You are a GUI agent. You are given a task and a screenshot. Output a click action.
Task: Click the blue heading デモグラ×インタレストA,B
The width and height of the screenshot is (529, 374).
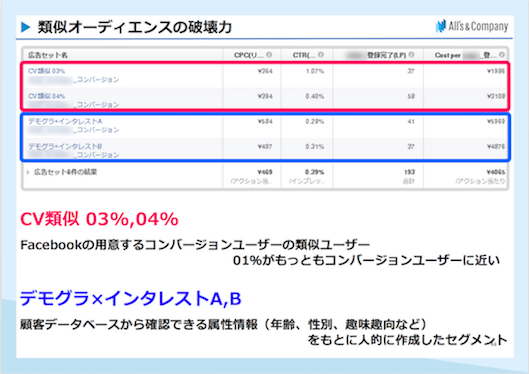131,298
